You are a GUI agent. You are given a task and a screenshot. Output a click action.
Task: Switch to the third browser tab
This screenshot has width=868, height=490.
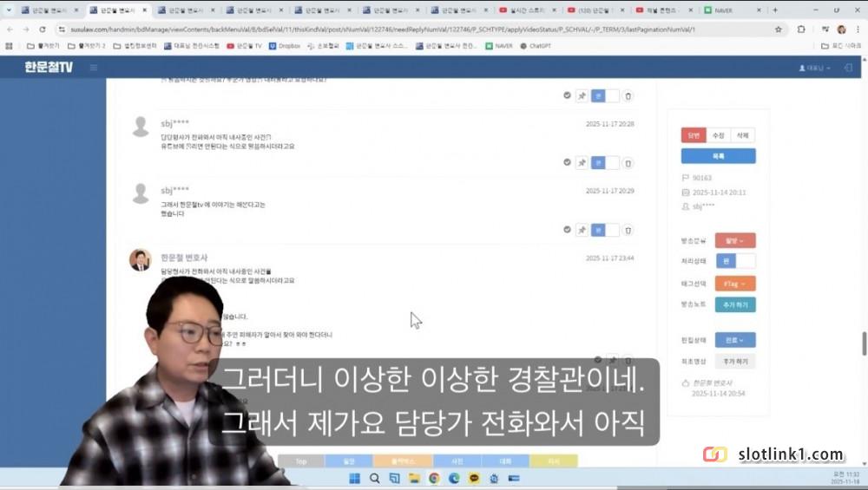coord(186,10)
